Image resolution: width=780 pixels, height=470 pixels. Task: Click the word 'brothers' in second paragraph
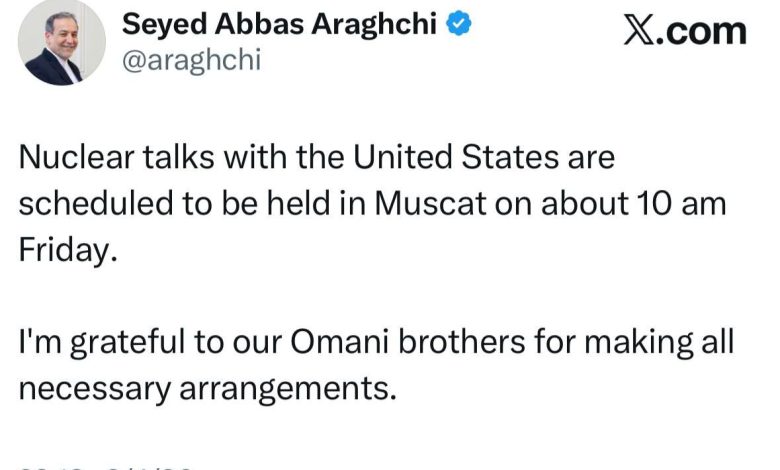pyautogui.click(x=462, y=342)
